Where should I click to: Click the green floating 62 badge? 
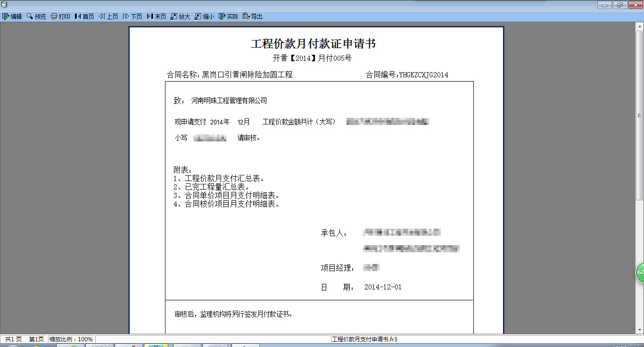click(x=640, y=273)
